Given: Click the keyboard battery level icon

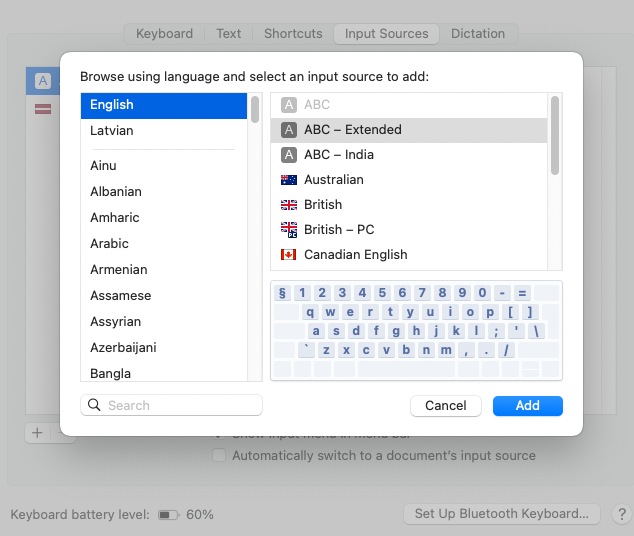Looking at the screenshot, I should [x=169, y=515].
